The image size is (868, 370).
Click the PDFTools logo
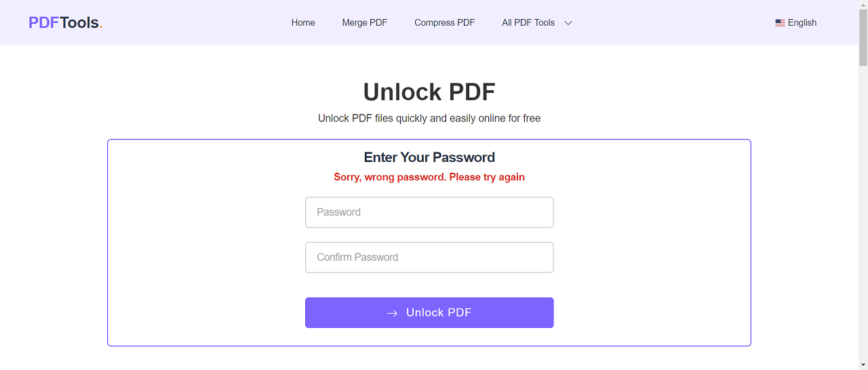(65, 22)
